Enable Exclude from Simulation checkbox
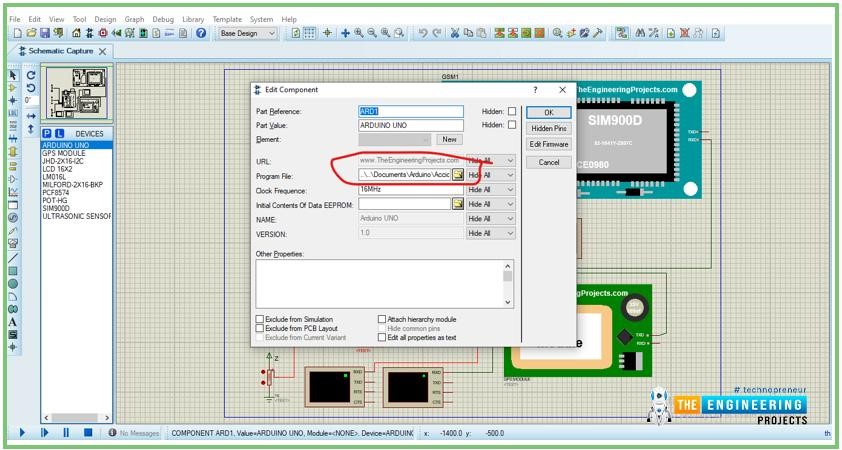842x450 pixels. click(260, 319)
